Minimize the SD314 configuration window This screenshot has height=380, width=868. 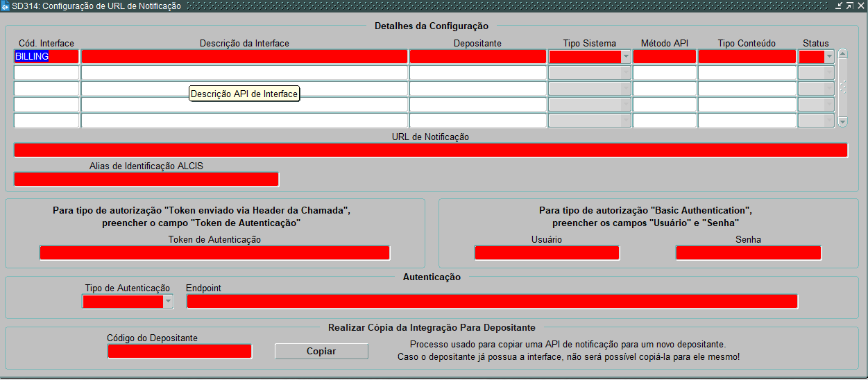(x=838, y=6)
